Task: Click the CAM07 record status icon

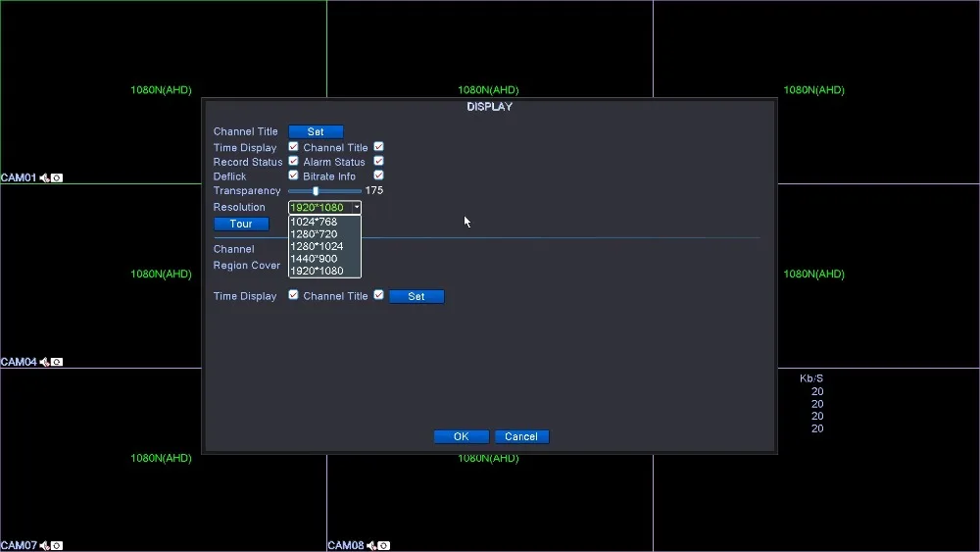Action: pyautogui.click(x=57, y=546)
